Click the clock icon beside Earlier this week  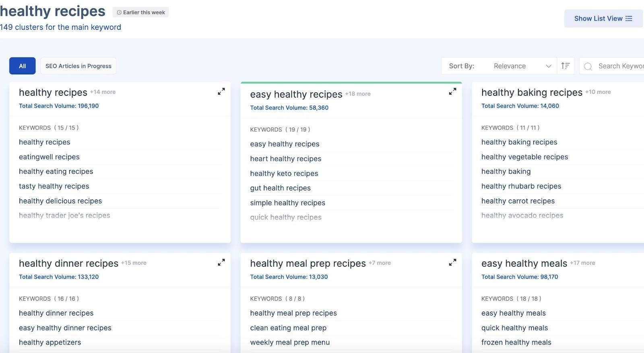click(119, 12)
